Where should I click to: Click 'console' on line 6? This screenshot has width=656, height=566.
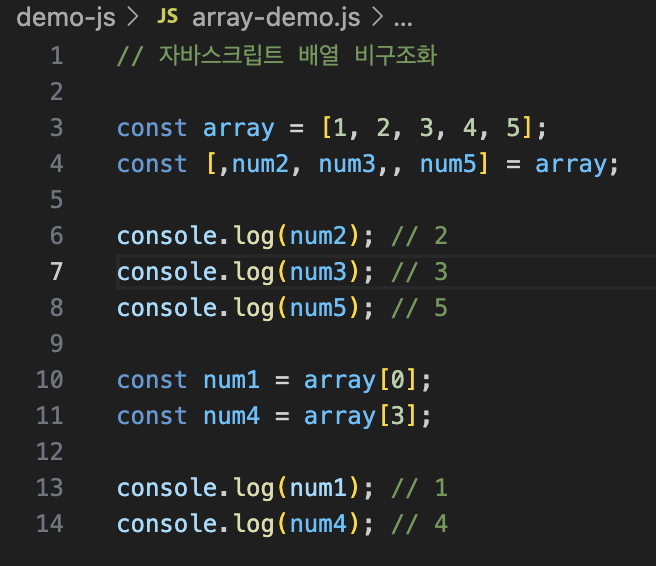pos(167,236)
